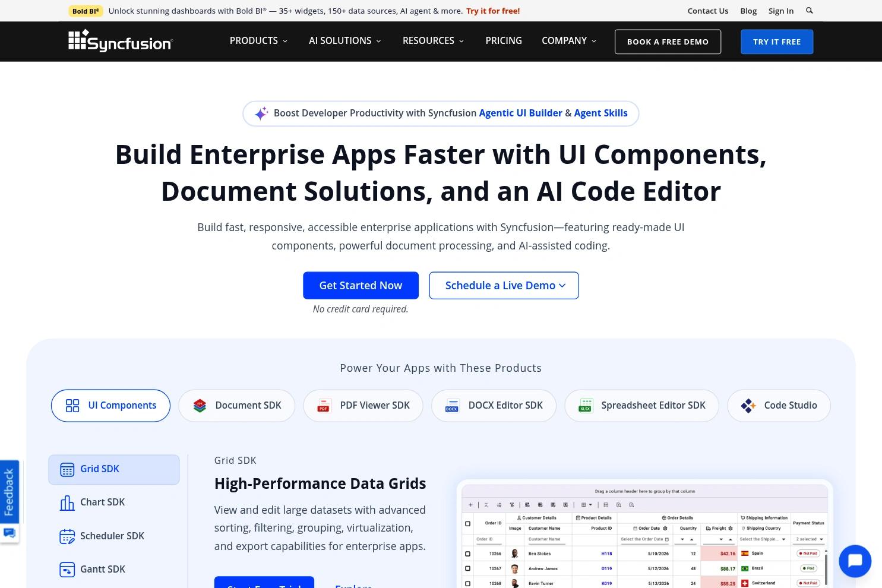This screenshot has height=588, width=882.
Task: Click Ben Stokes' avatar image
Action: pos(515,554)
